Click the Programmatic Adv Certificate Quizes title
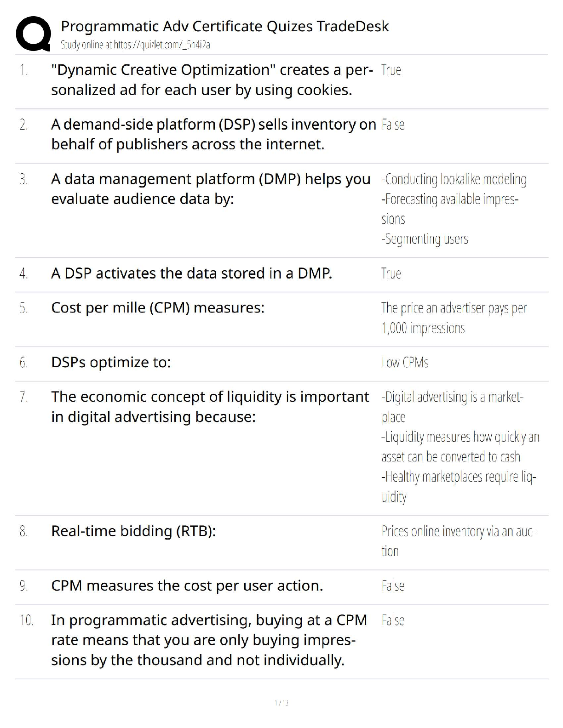Viewport: 563px width, 728px height. pyautogui.click(x=224, y=26)
